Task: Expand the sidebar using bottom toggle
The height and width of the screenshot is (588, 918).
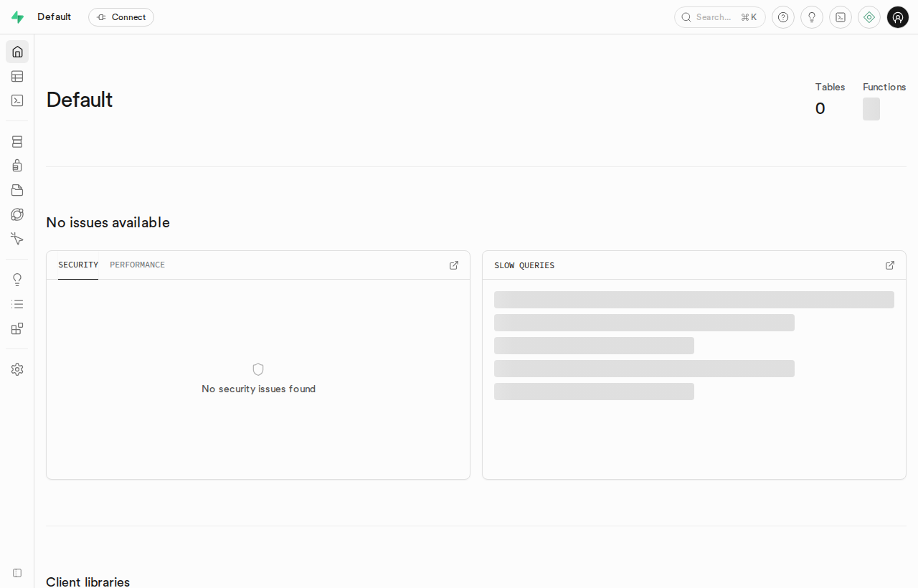Action: pyautogui.click(x=17, y=573)
